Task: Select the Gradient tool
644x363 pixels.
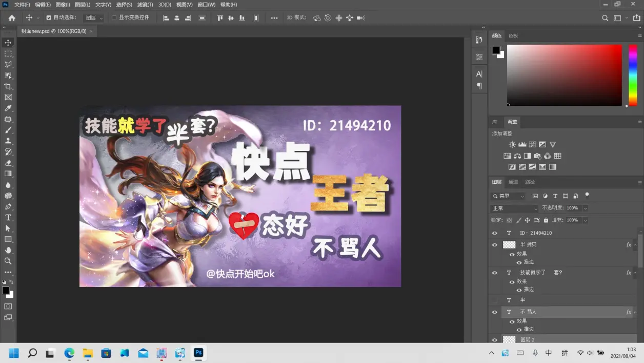Action: coord(8,174)
